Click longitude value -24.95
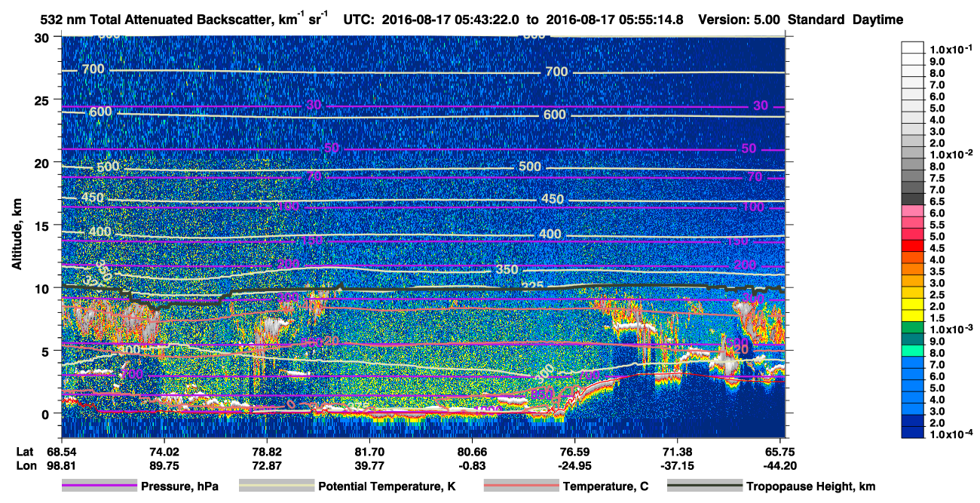This screenshot has width=980, height=503. pos(574,466)
